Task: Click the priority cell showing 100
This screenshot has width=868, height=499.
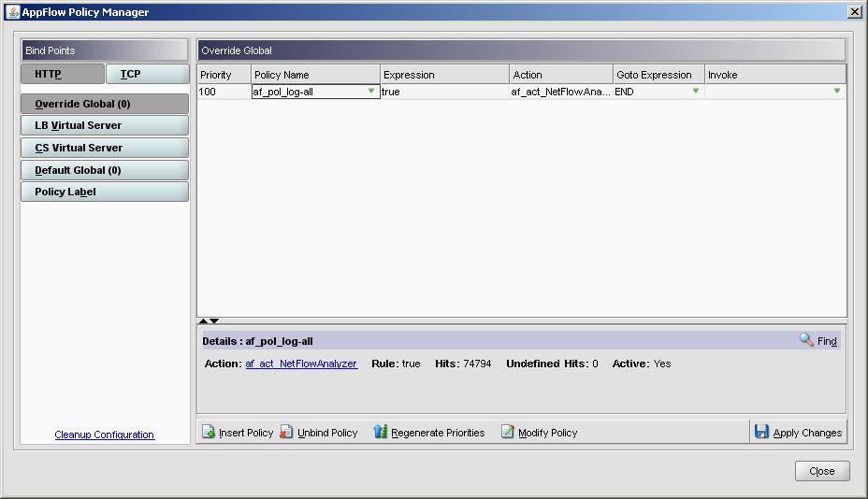Action: (224, 92)
